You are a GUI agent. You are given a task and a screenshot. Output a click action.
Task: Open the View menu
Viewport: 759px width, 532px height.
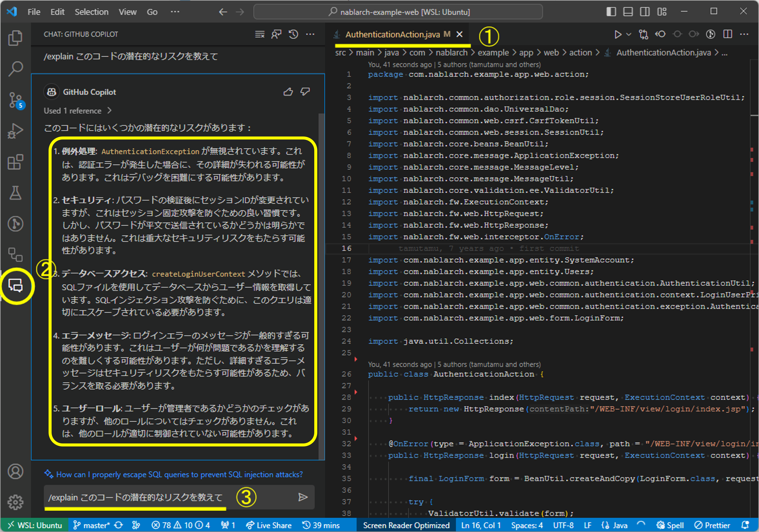click(x=128, y=12)
